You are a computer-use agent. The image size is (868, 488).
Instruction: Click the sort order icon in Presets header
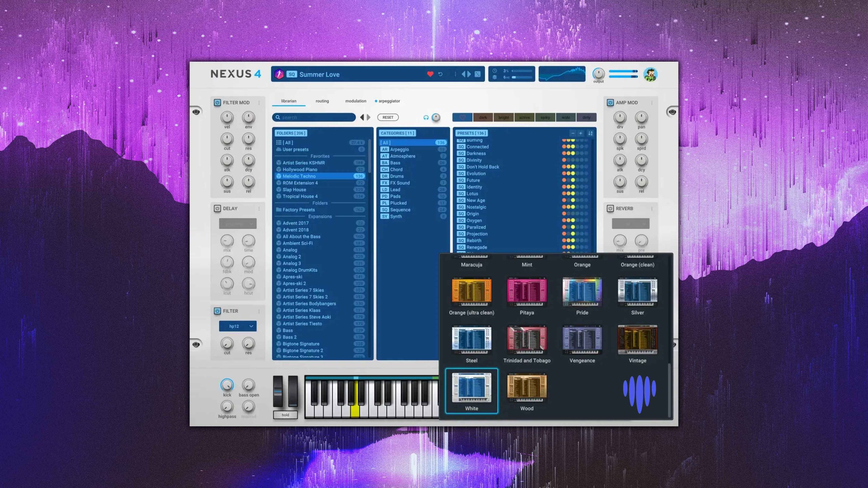click(590, 133)
